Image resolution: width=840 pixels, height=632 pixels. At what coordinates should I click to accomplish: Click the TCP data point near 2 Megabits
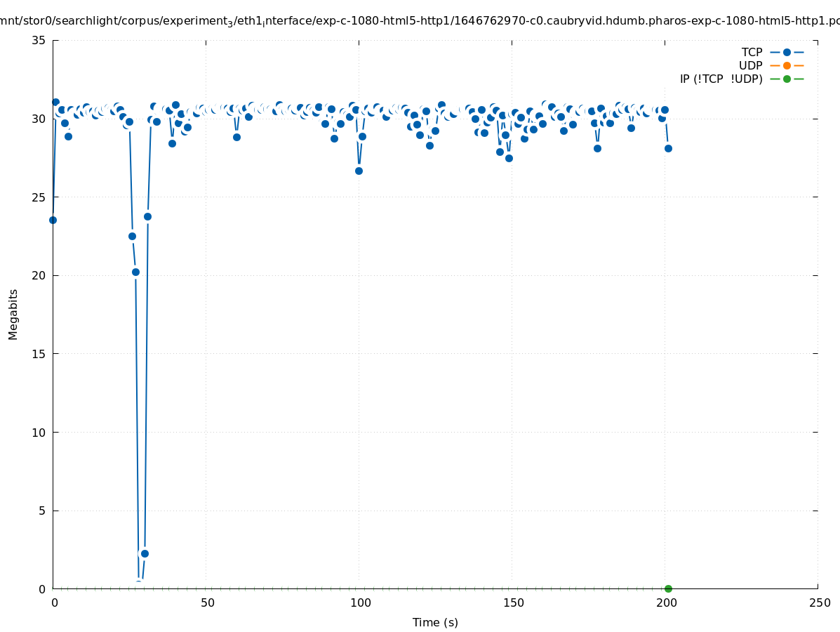[x=145, y=553]
